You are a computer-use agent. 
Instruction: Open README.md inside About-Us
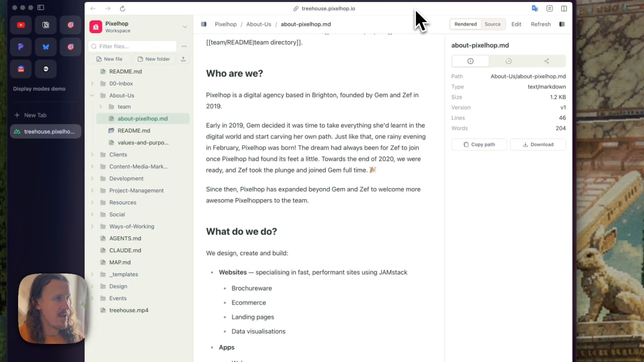[133, 131]
